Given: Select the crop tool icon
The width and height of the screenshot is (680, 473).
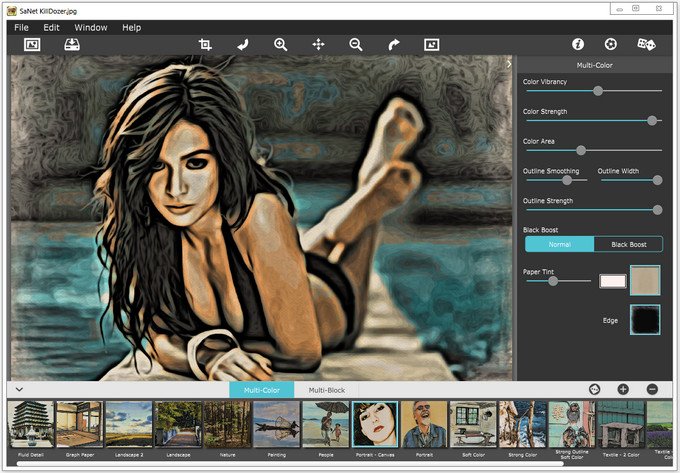Looking at the screenshot, I should 205,44.
